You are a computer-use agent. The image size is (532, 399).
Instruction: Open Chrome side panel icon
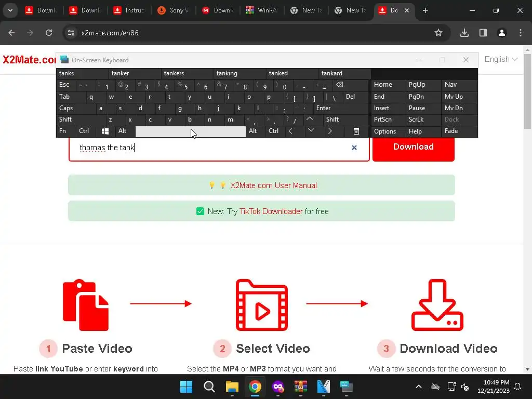[483, 33]
